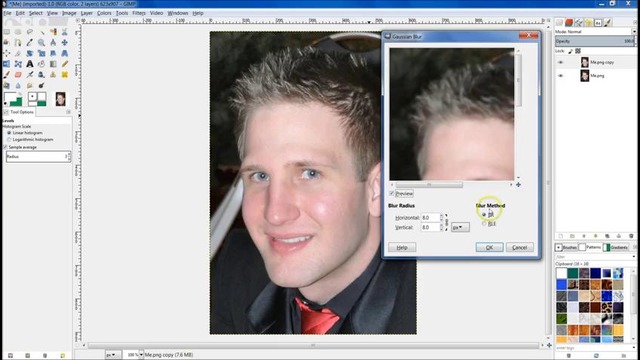Select the Paintbrush tool
The height and width of the screenshot is (360, 640).
[6, 75]
